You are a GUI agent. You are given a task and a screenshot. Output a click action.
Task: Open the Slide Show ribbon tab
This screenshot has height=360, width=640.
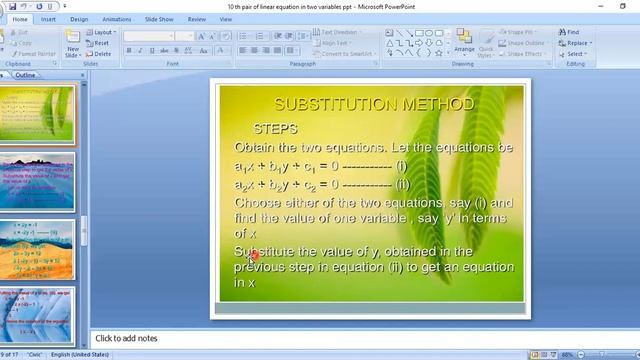pyautogui.click(x=159, y=19)
